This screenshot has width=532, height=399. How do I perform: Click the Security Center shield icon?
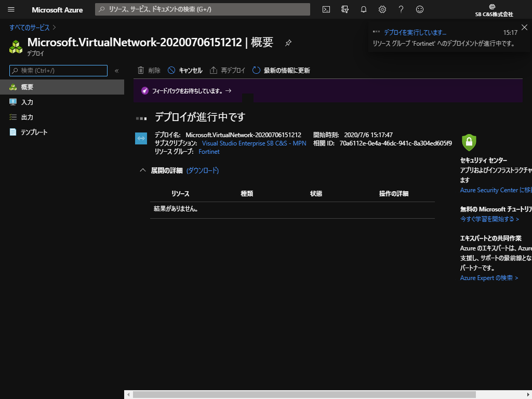tap(469, 142)
